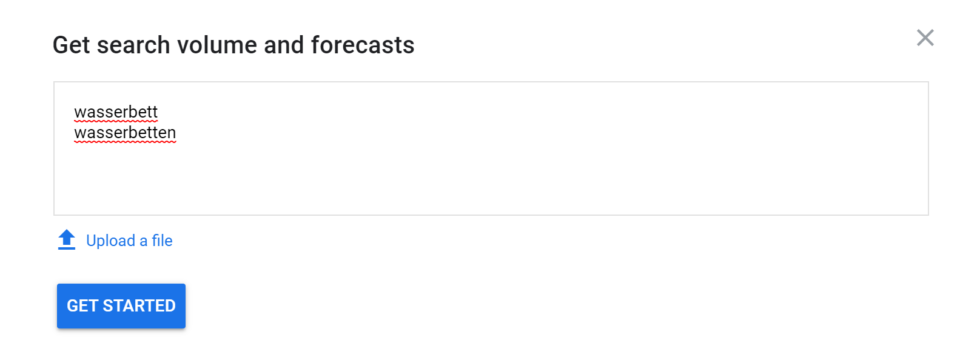Place cursor on the keyword "wasserbett"

coord(116,112)
